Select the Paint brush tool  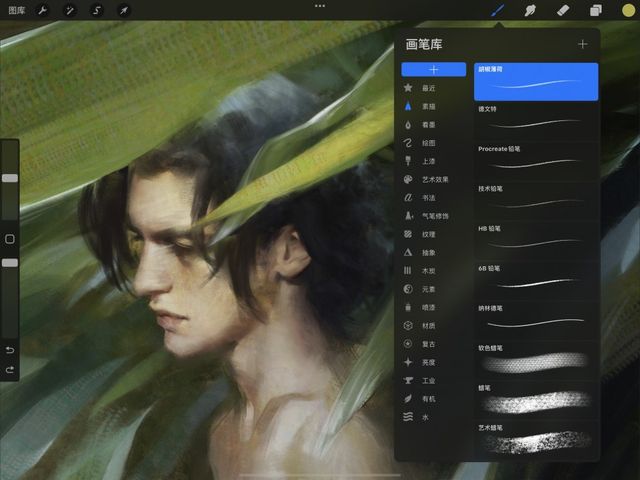(497, 10)
